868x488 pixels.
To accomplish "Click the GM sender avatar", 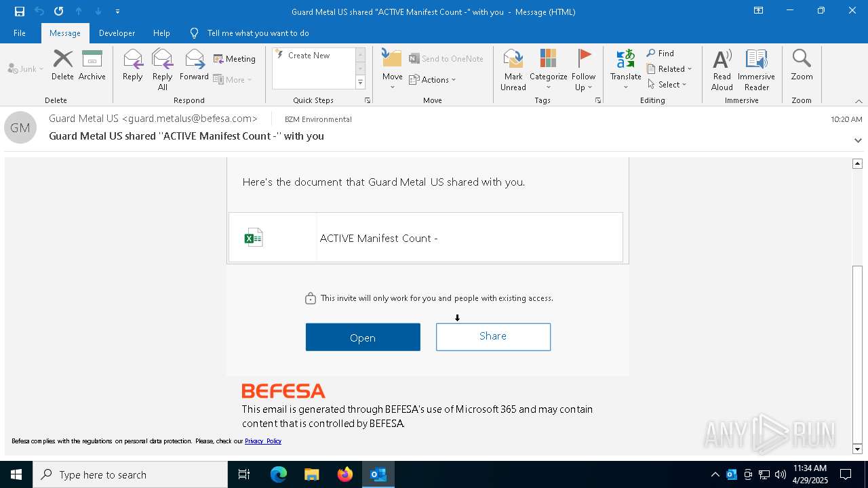I will click(20, 127).
